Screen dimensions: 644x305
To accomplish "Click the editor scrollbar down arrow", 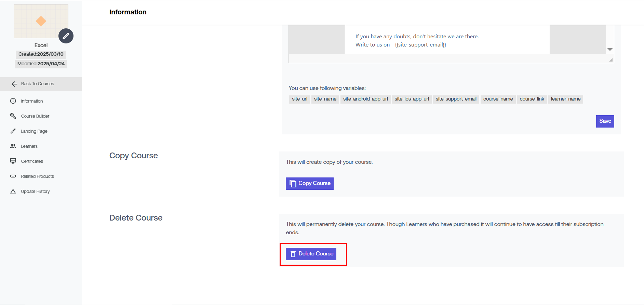I will [610, 50].
